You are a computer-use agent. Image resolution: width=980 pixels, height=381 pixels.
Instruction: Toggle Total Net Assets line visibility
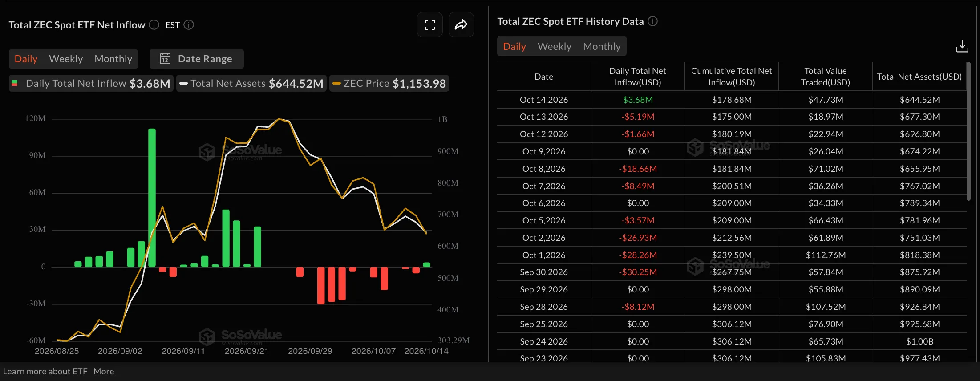[251, 84]
